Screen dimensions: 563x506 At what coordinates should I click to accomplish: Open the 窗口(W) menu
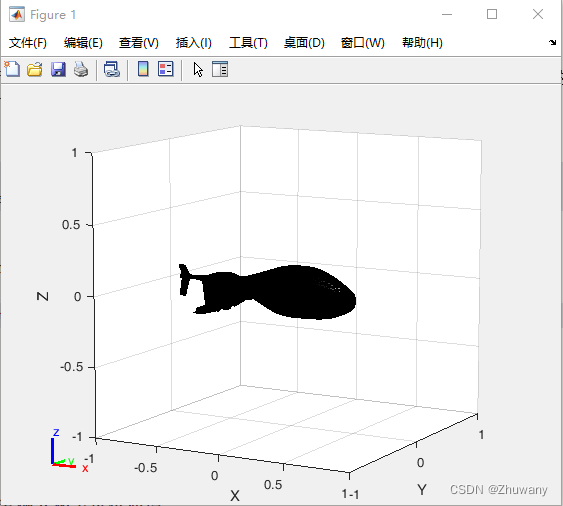point(362,43)
